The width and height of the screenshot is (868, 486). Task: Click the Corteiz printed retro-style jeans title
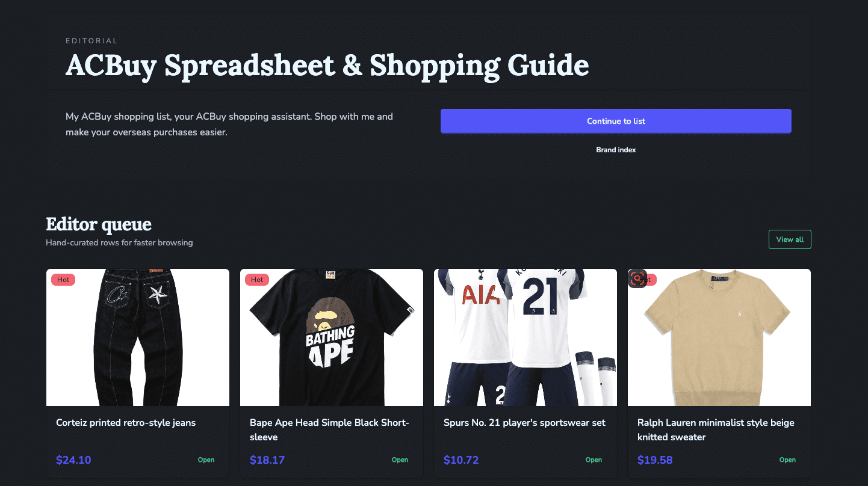pos(126,423)
